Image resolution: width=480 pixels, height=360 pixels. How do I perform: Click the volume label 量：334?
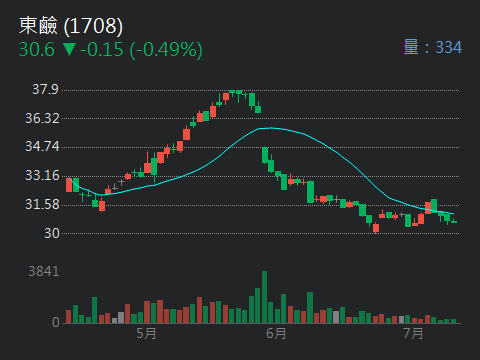[x=433, y=47]
